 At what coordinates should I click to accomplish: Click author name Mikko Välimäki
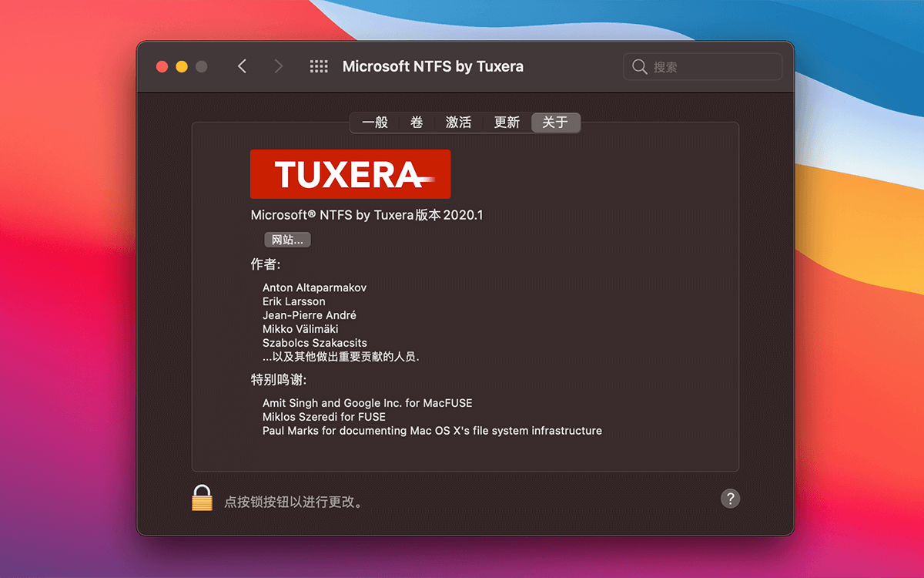[300, 329]
